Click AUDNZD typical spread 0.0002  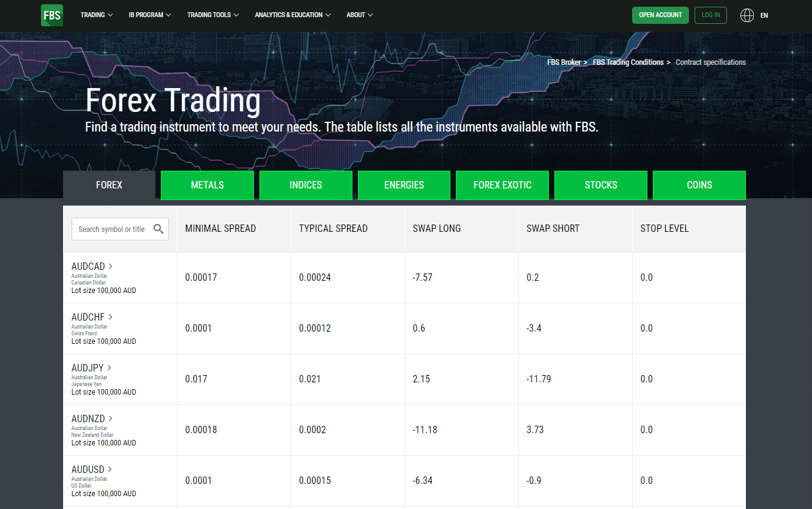[x=313, y=430]
